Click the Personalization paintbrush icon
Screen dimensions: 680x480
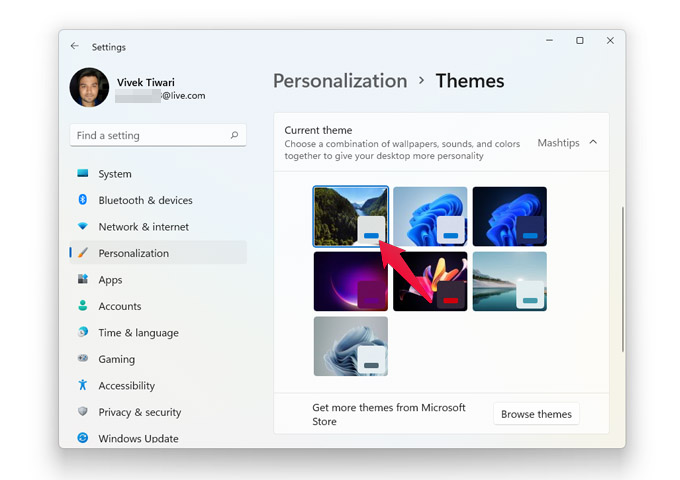83,252
